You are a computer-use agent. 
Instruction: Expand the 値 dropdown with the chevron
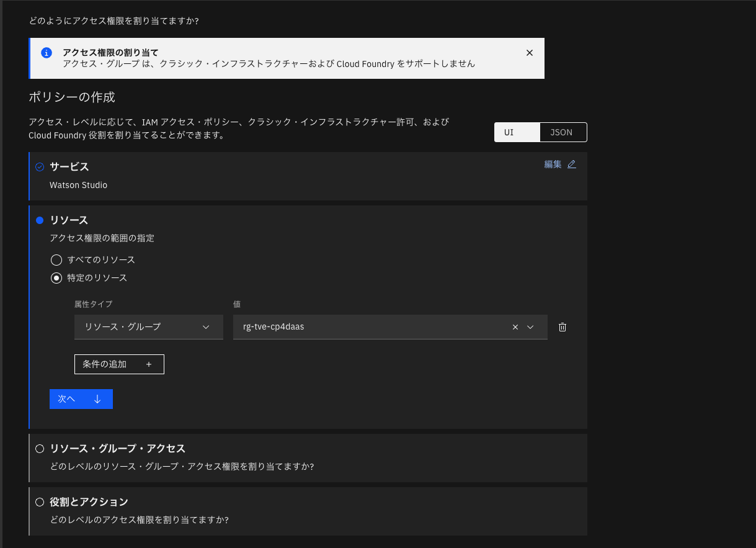(x=531, y=326)
